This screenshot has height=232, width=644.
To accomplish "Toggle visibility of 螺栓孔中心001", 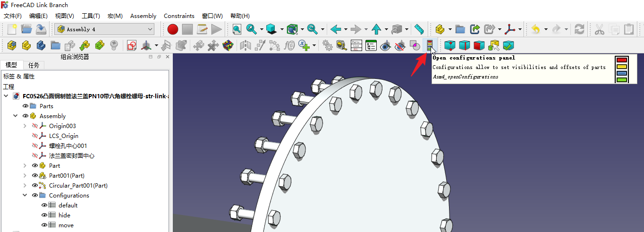I will pyautogui.click(x=34, y=146).
